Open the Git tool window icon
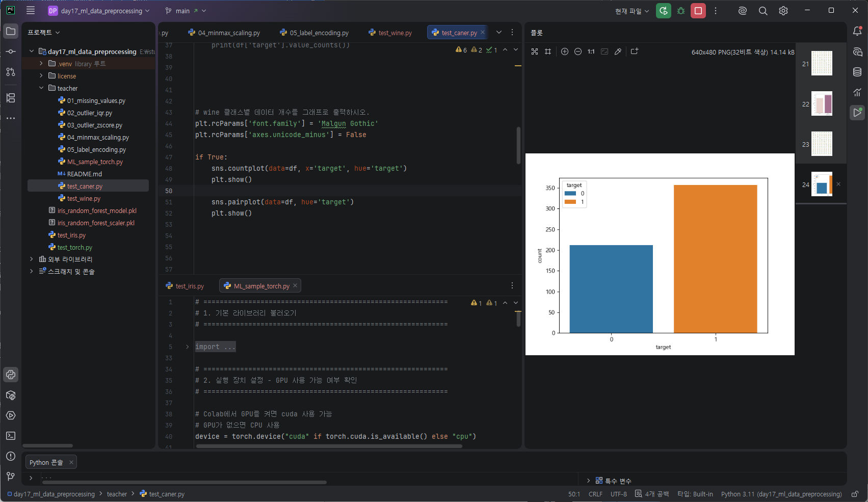Image resolution: width=868 pixels, height=502 pixels. coord(11,477)
